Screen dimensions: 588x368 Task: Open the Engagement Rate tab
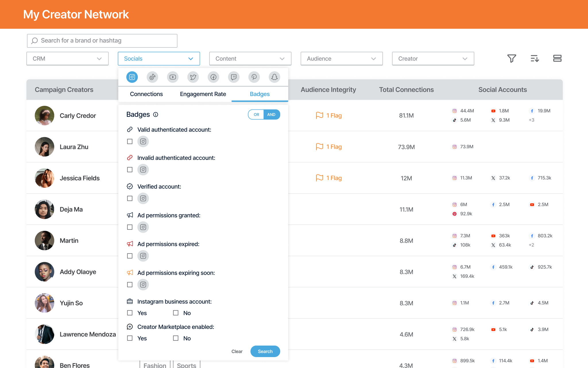click(203, 94)
